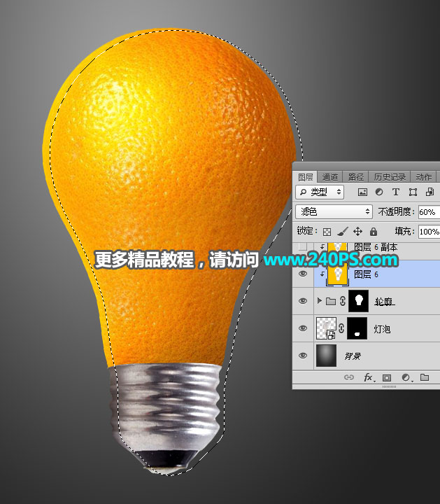Image resolution: width=440 pixels, height=504 pixels.
Task: Hide the 灯泡 layer
Action: click(302, 328)
